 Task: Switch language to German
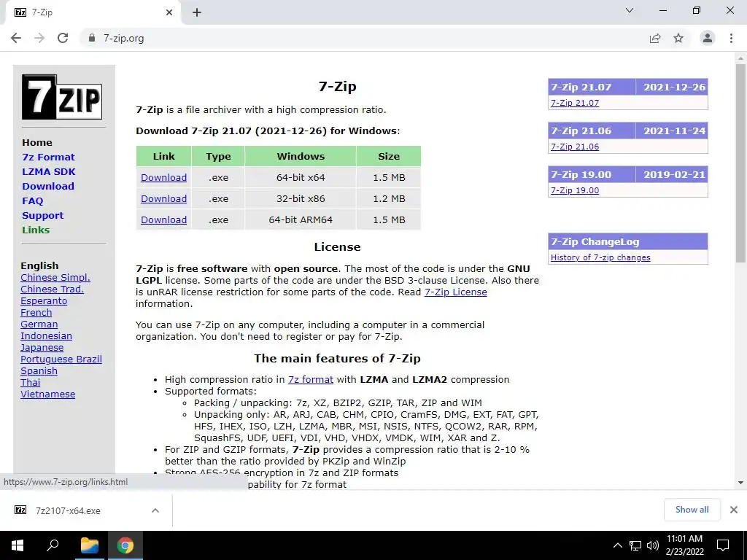pos(39,324)
